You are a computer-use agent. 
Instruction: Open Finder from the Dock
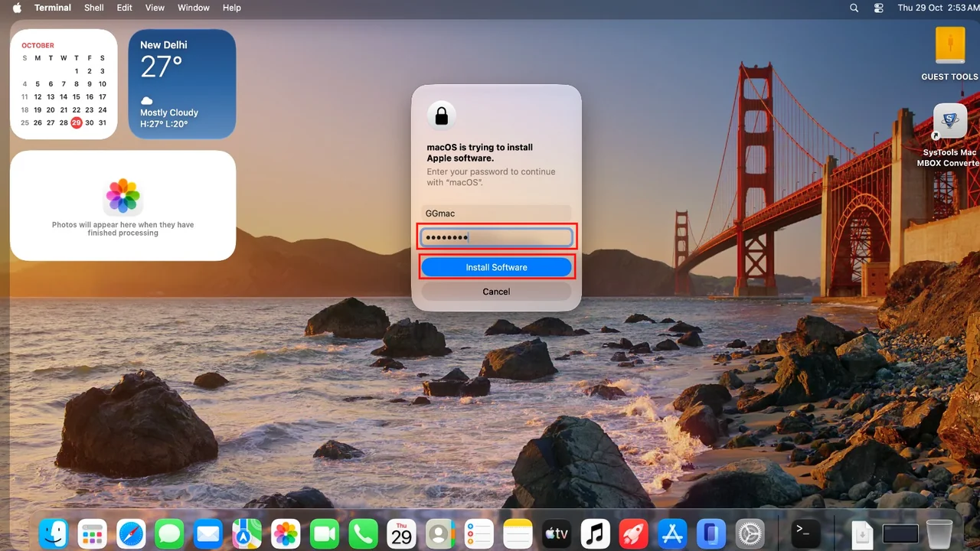tap(54, 533)
